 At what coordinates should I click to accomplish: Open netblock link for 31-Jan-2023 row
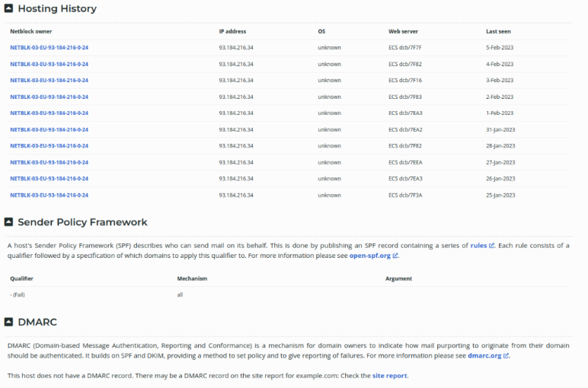pyautogui.click(x=49, y=129)
